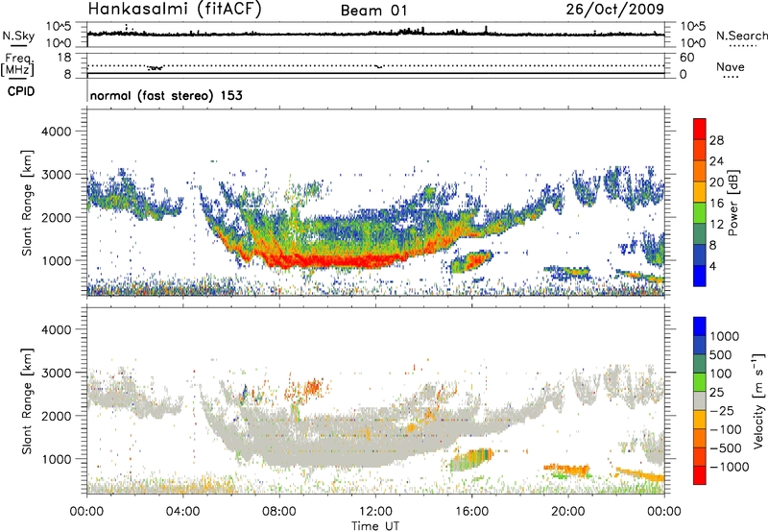Click the '04:00' time axis label
Screen dimensions: 768x532
[x=183, y=512]
